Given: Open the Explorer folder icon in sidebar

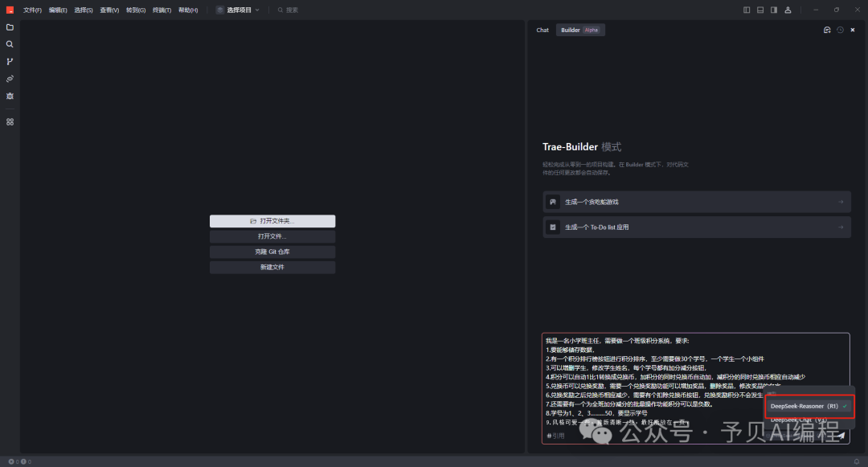Looking at the screenshot, I should pos(10,27).
